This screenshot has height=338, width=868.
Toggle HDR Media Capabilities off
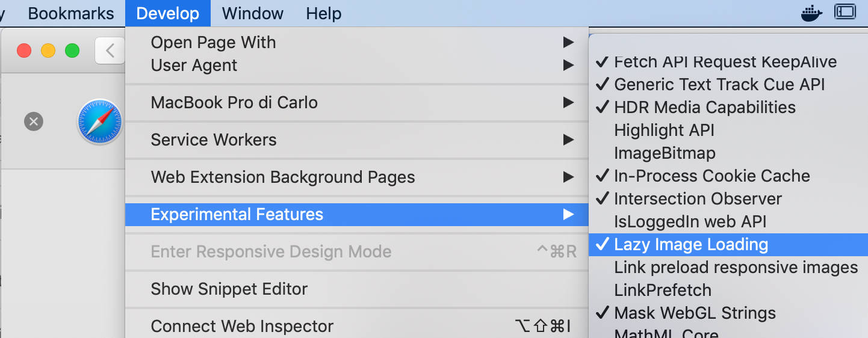pos(704,108)
